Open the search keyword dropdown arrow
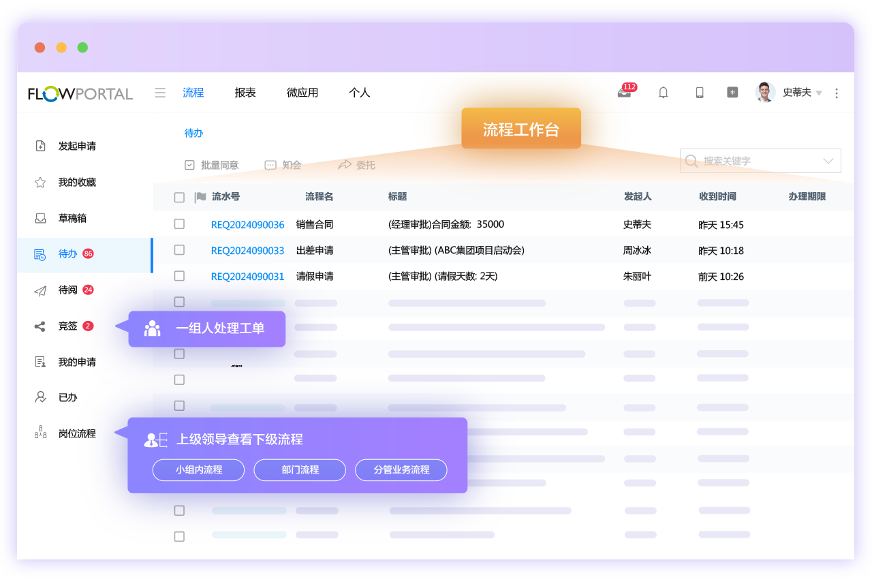This screenshot has width=872, height=588. point(830,160)
